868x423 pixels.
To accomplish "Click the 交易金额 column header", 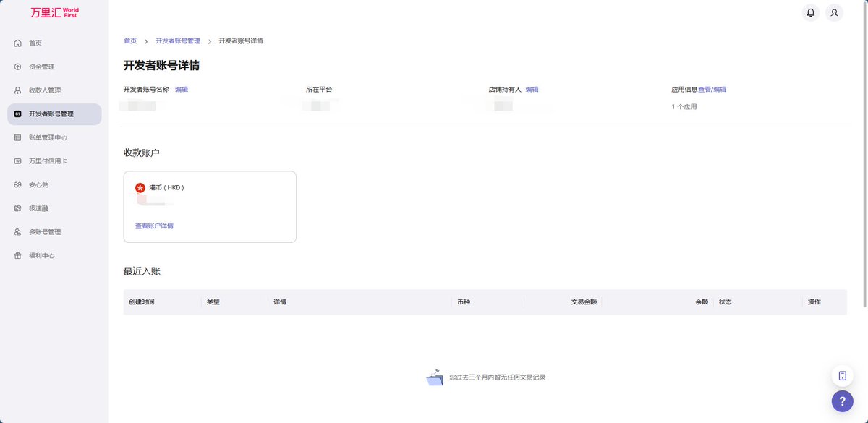I will [x=584, y=302].
